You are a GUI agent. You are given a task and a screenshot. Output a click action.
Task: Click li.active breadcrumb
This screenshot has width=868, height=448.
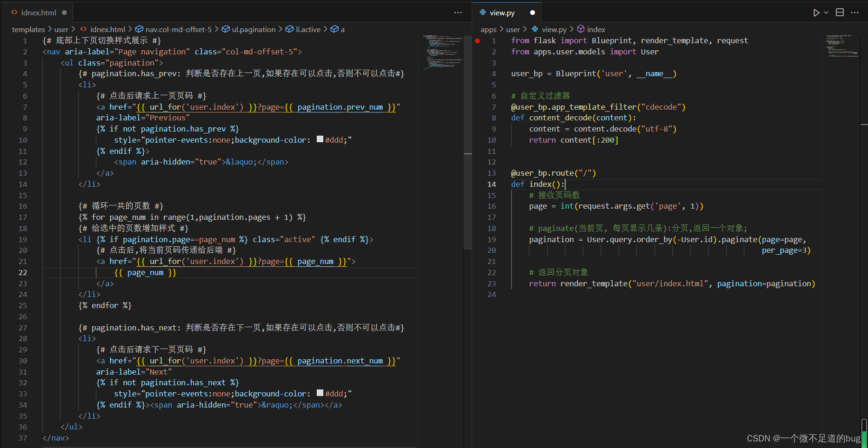[308, 29]
